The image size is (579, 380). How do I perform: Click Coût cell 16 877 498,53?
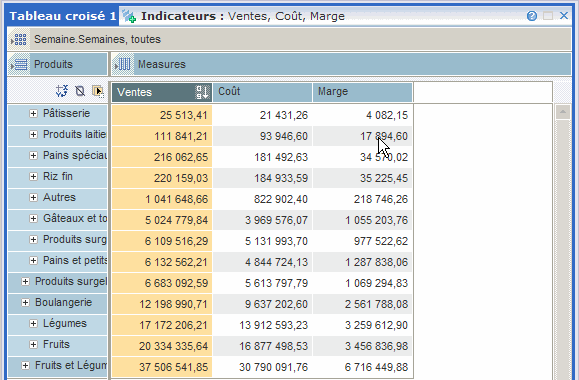[263, 346]
